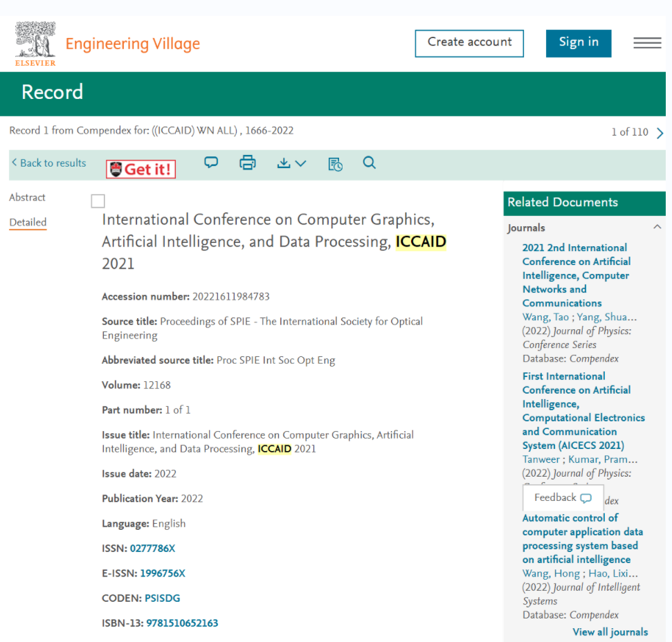Screen dimensions: 672x642
Task: Collapse the Journals section chevron
Action: [x=657, y=227]
